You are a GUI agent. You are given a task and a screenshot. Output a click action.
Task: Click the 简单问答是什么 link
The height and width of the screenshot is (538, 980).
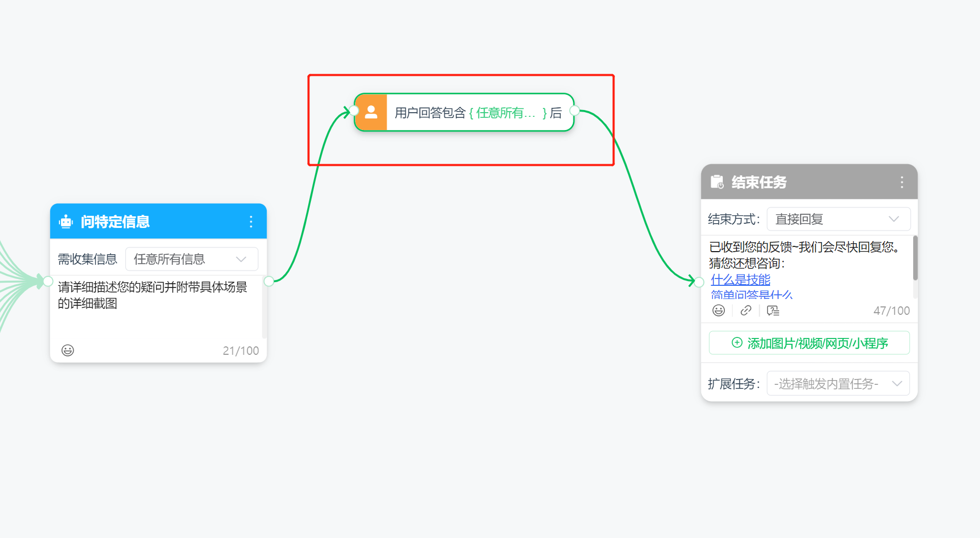(751, 295)
